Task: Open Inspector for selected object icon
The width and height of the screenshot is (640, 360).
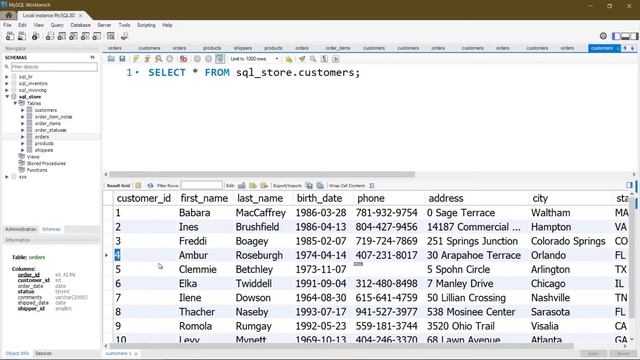Action: point(36,36)
